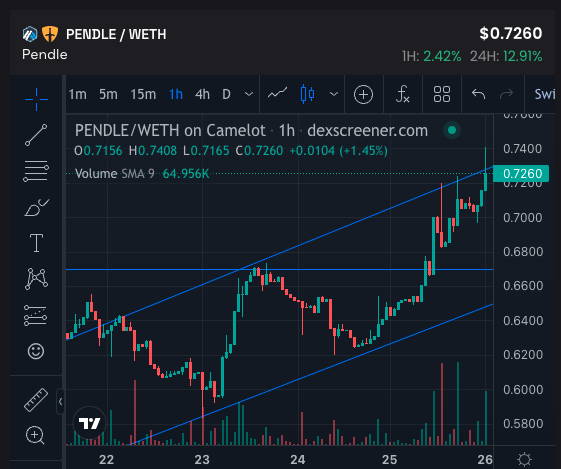The image size is (561, 469).
Task: Click the 0.6400 price axis label
Action: click(522, 321)
